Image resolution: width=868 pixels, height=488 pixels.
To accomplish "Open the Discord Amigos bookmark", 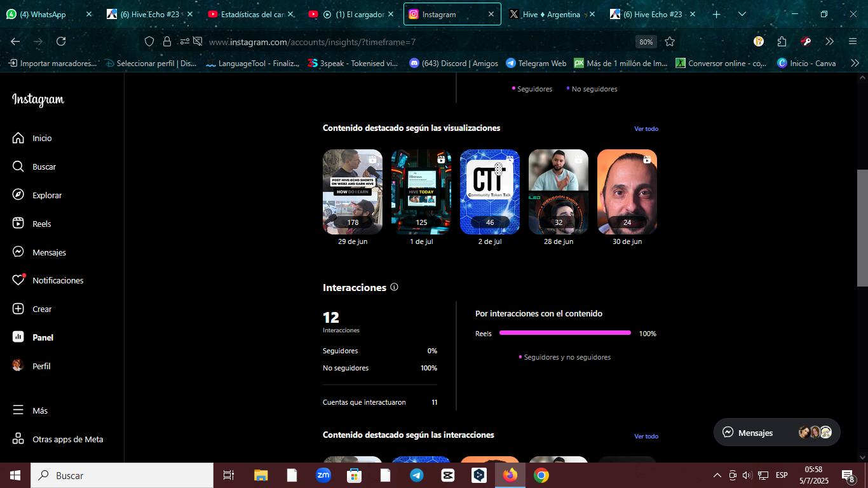I will coord(454,63).
